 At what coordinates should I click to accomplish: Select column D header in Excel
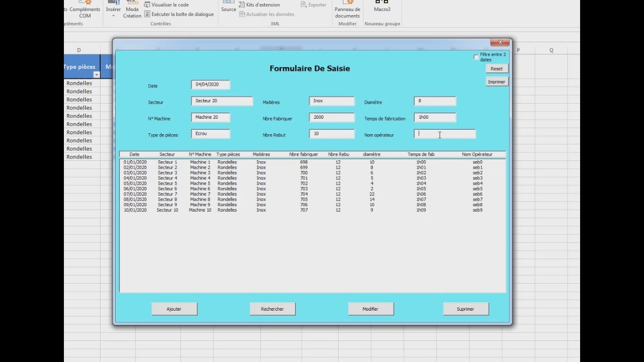pos(79,50)
